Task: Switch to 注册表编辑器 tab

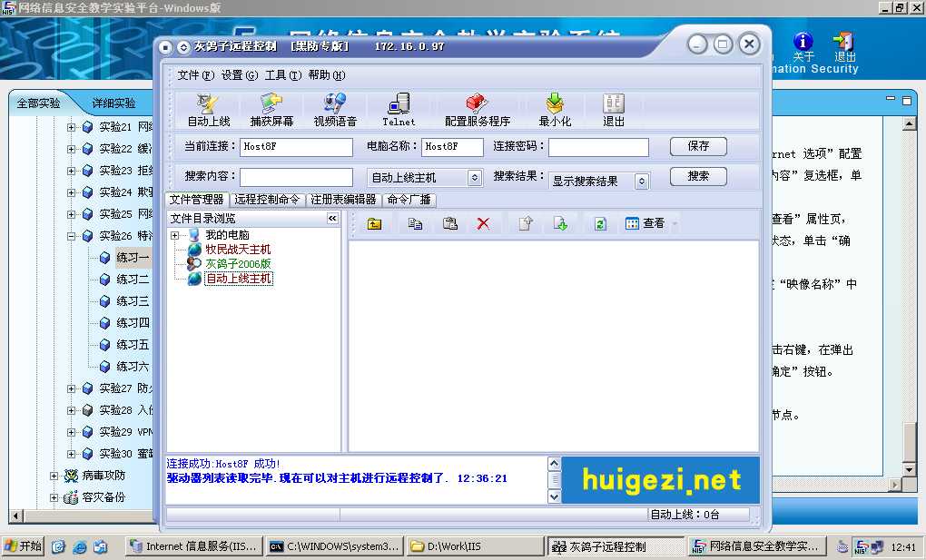Action: point(344,200)
